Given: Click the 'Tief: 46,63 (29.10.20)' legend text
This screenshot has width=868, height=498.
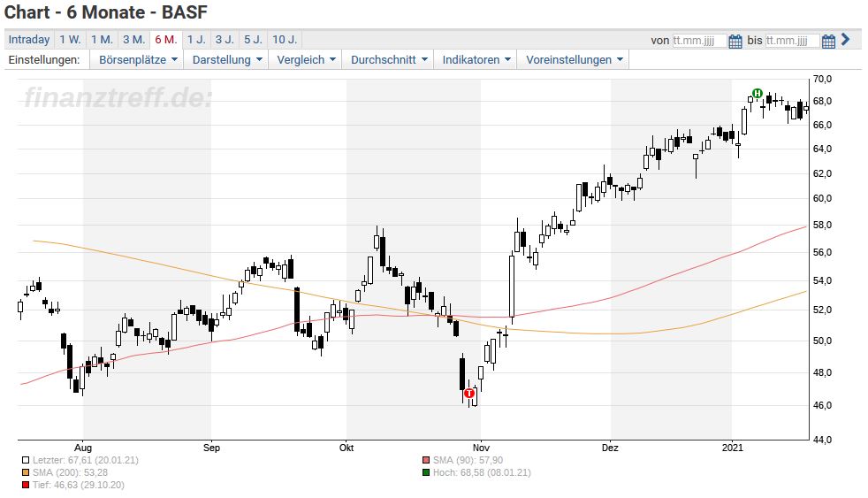Looking at the screenshot, I should 78,486.
